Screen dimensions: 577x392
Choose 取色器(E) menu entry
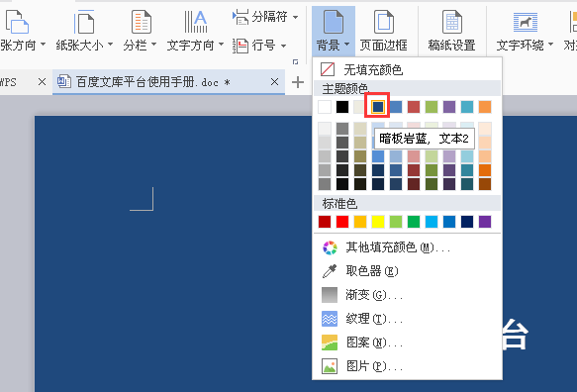pyautogui.click(x=407, y=271)
